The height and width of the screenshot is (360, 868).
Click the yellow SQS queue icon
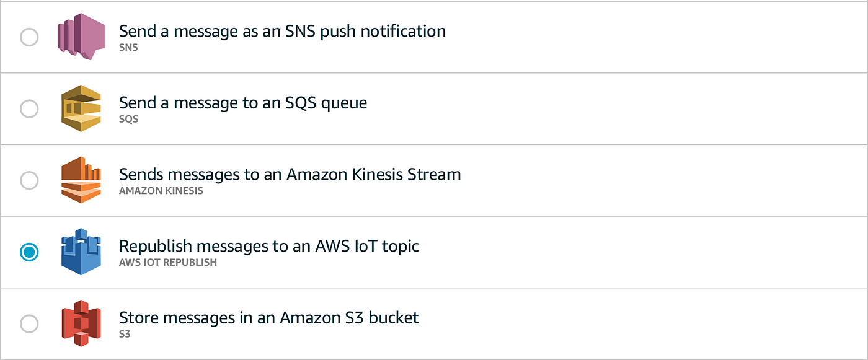(81, 108)
